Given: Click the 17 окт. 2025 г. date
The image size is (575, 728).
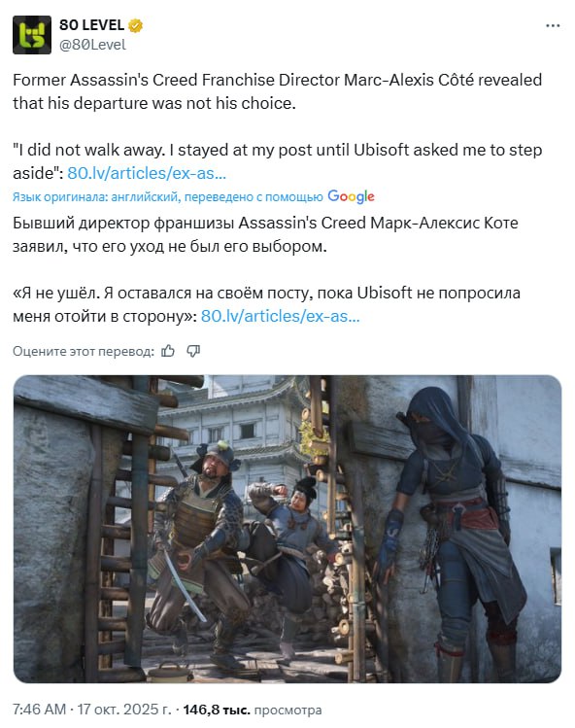Looking at the screenshot, I should point(124,710).
